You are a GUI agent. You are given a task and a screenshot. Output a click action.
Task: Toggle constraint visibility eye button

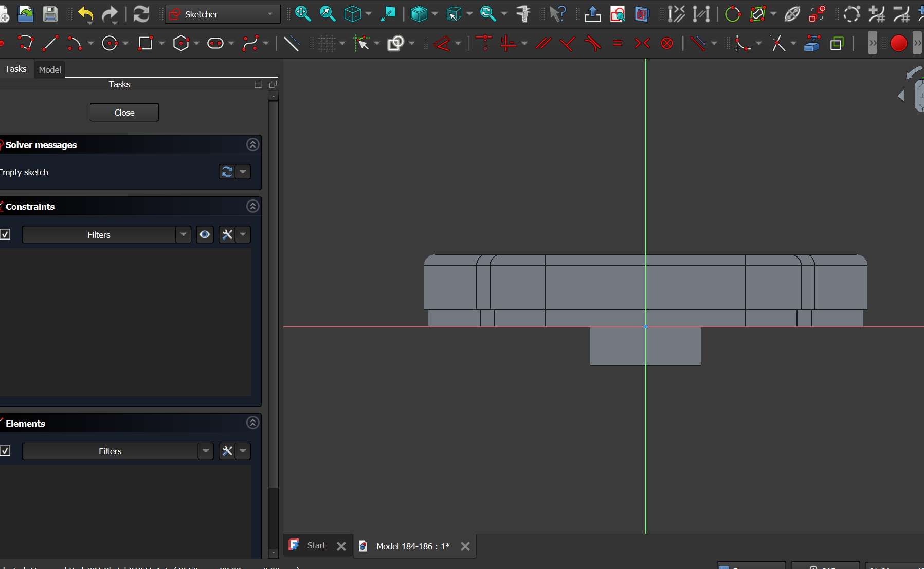click(205, 234)
